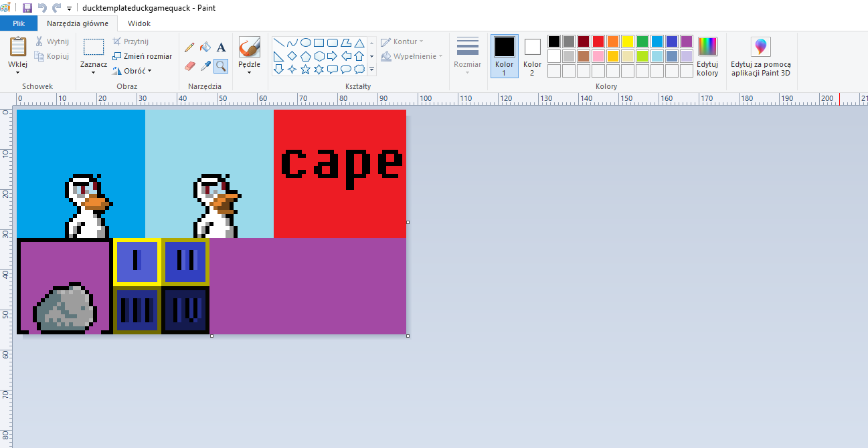Screen dimensions: 868x448
Task: Choose the rounded rectangle shape
Action: click(x=333, y=43)
